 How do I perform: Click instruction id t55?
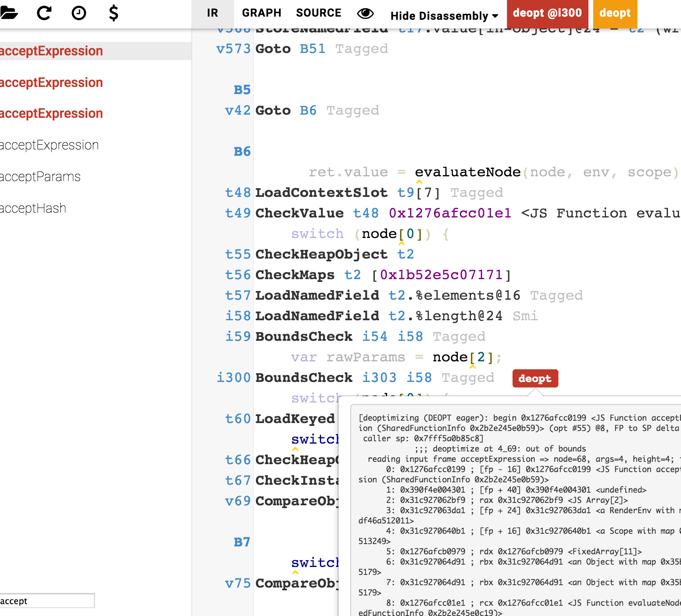click(x=238, y=254)
